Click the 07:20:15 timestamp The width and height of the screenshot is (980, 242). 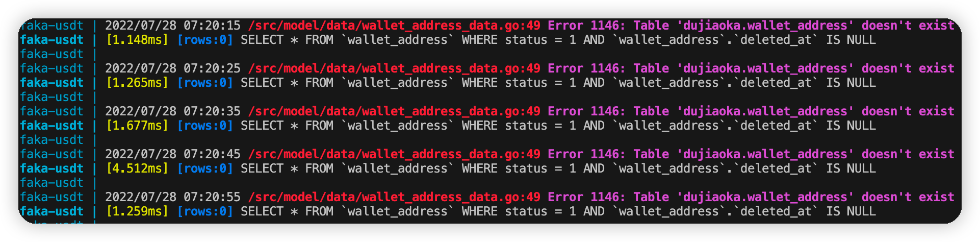212,26
